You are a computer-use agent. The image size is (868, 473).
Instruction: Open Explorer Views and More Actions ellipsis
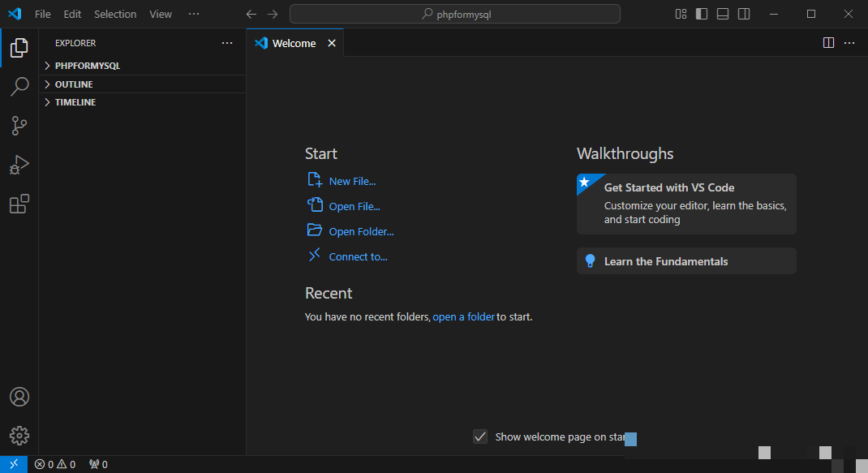click(x=227, y=43)
